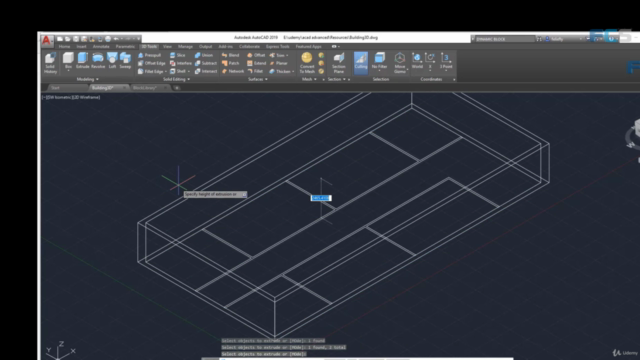The height and width of the screenshot is (360, 640).
Task: Go to the Express Tools tab
Action: pos(278,47)
